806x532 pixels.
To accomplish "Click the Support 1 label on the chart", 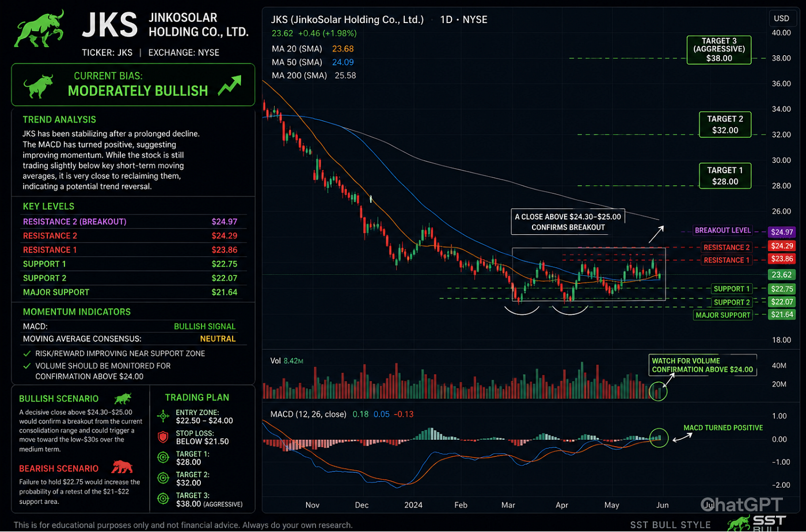I will (731, 289).
